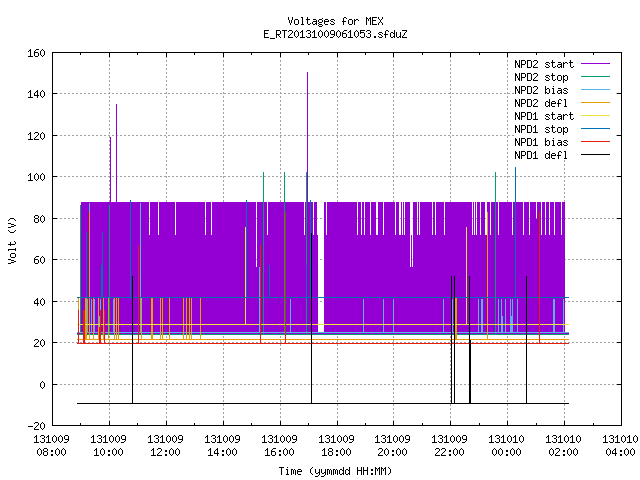Select the 'NPD2 start' legend label

pyautogui.click(x=544, y=64)
